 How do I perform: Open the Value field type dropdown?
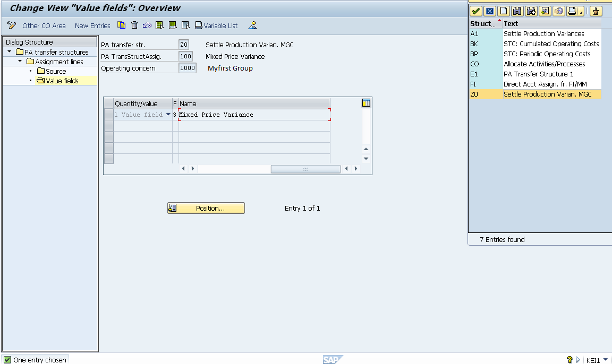point(168,114)
